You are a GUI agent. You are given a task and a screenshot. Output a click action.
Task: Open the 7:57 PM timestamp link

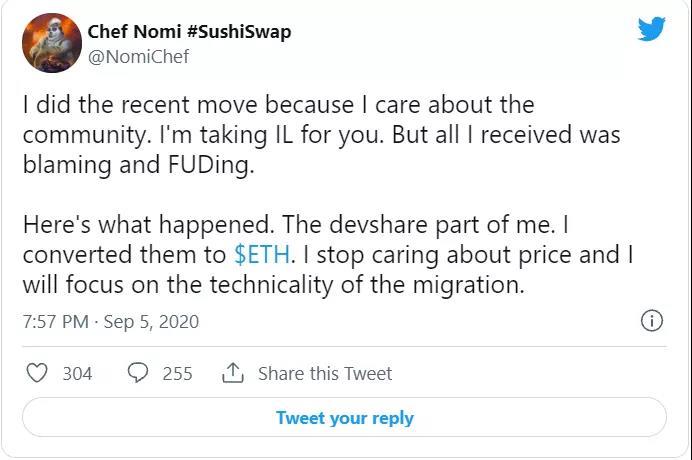[x=56, y=322]
